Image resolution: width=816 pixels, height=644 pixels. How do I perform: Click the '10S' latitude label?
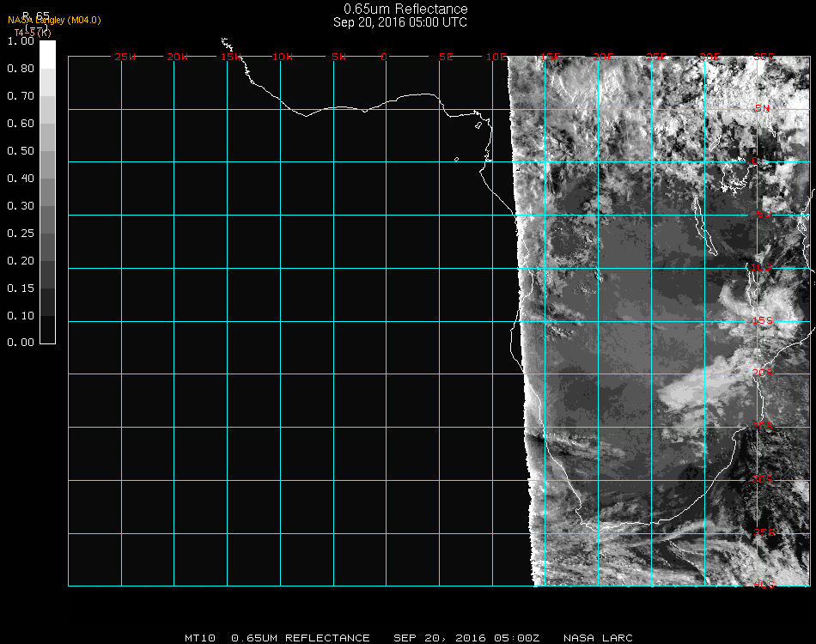[x=761, y=267]
